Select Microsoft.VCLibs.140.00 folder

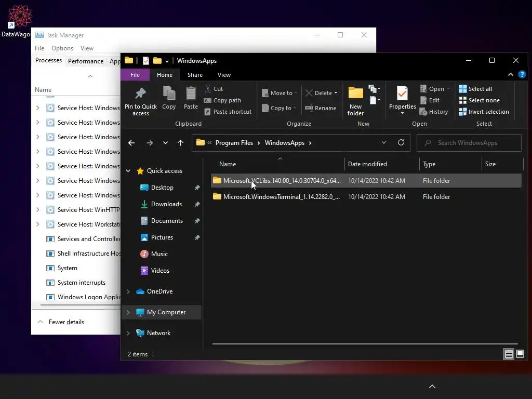pos(366,180)
